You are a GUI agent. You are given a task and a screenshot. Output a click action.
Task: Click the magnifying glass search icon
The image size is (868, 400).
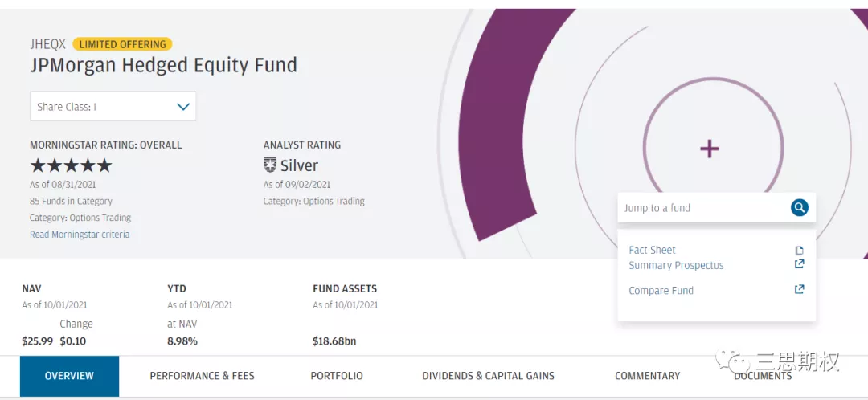coord(799,208)
